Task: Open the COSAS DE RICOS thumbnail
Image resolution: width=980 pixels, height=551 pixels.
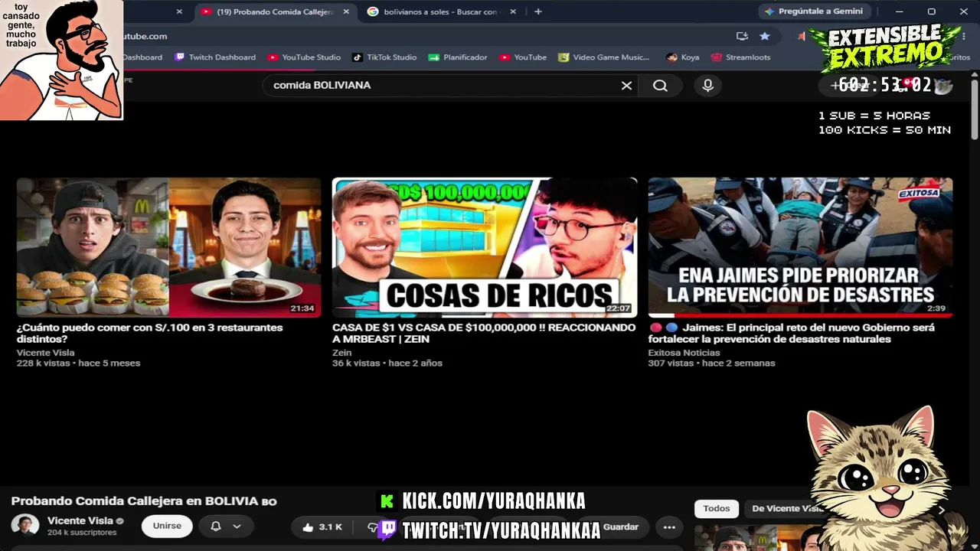Action: (x=485, y=247)
